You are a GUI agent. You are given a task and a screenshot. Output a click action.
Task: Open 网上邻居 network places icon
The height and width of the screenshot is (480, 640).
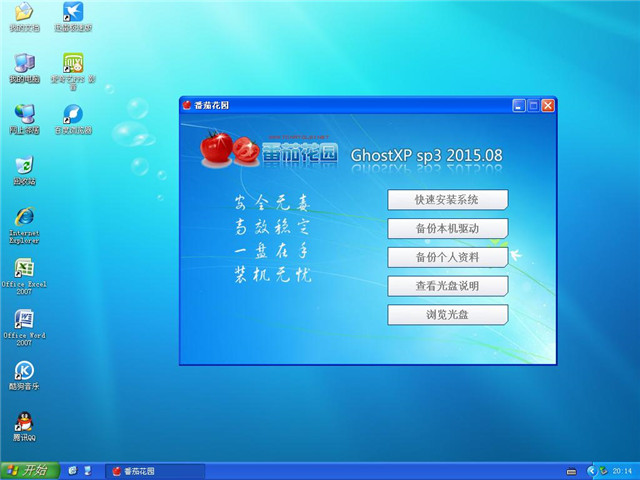24,114
